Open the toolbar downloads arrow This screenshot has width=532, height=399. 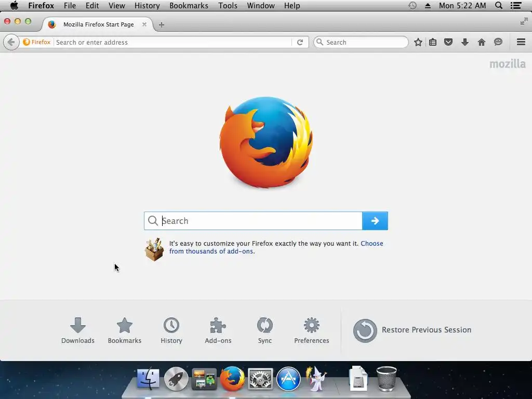point(465,42)
